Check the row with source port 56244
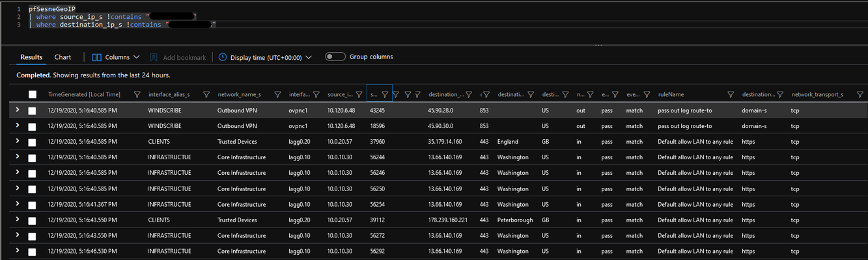The width and height of the screenshot is (868, 260). click(x=33, y=157)
